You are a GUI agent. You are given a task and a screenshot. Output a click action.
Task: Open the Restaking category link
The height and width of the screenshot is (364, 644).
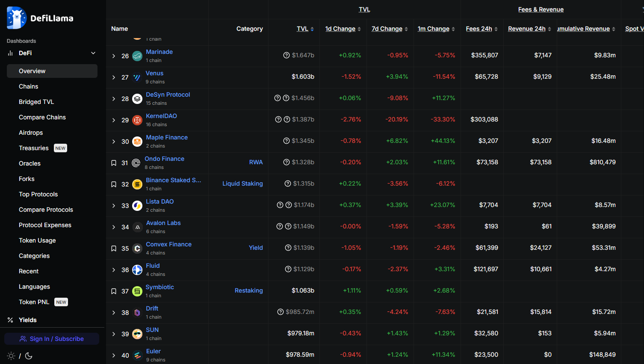(248, 290)
